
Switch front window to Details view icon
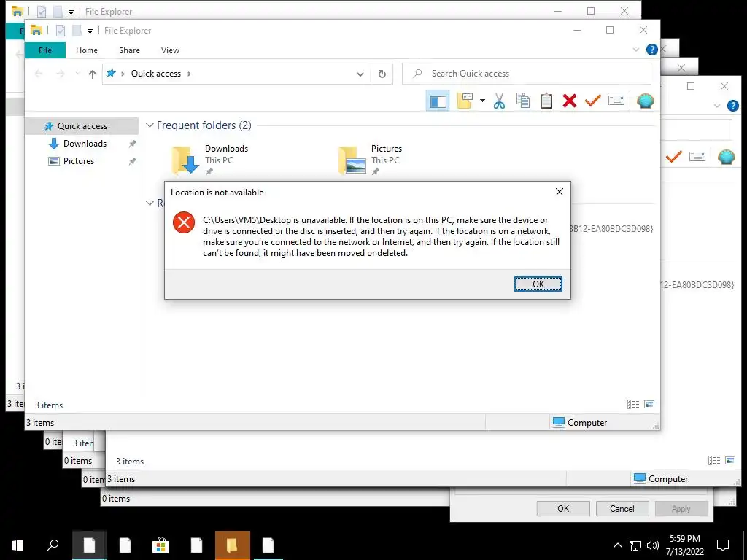pos(633,404)
